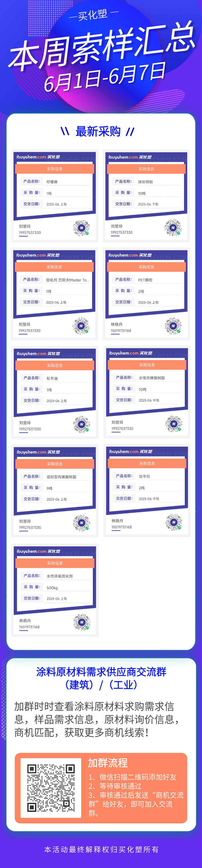This screenshot has height=868, width=202.
Task: Click the 采购信息 banner on 流平剂 card
Action: tap(147, 463)
